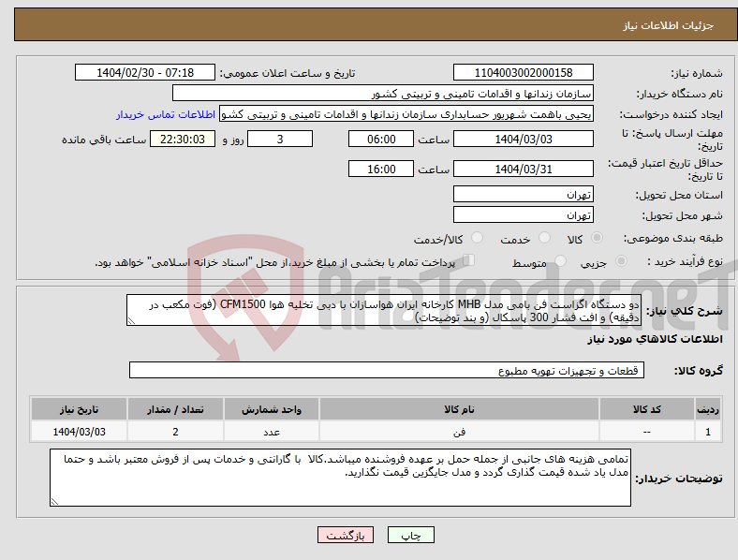This screenshot has width=738, height=560.
Task: Click the توضیحات خریدار label
Action: (x=679, y=479)
